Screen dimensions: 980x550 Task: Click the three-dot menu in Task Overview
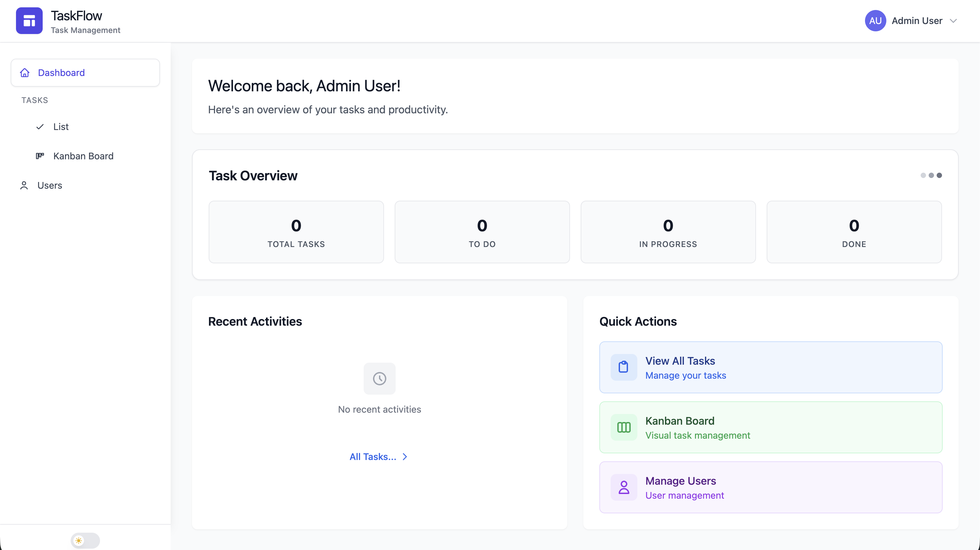[x=931, y=175]
